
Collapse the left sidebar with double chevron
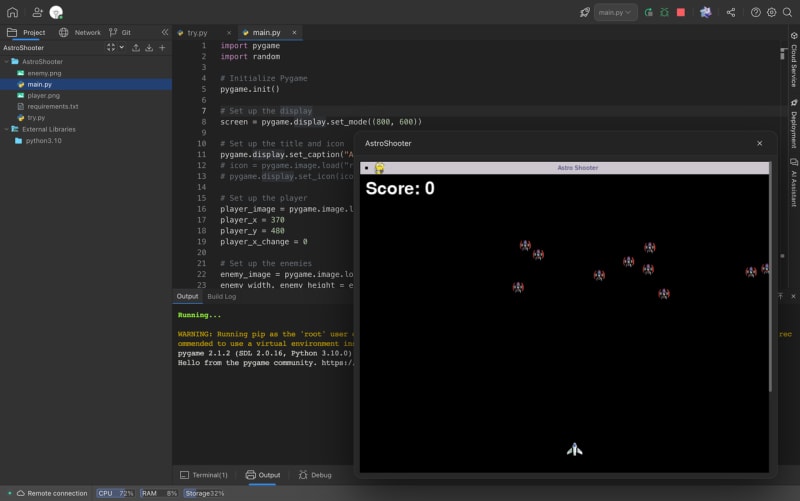(x=165, y=32)
